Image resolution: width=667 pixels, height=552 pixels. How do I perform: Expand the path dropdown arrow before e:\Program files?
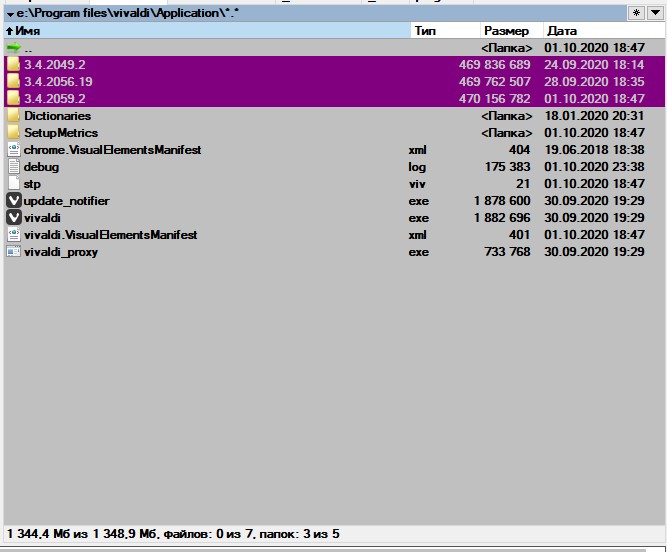(10, 14)
